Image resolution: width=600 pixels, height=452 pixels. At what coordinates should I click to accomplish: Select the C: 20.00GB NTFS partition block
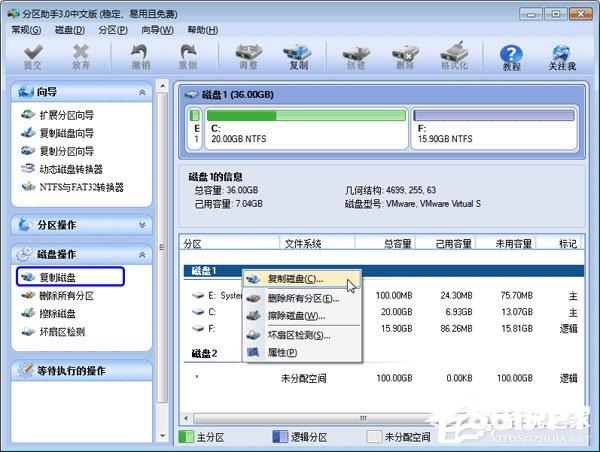pos(306,128)
